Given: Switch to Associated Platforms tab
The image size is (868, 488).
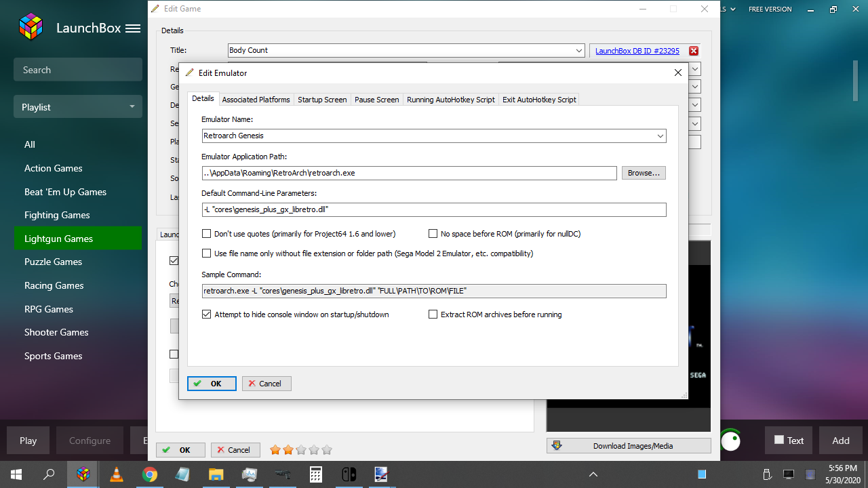Looking at the screenshot, I should tap(256, 100).
